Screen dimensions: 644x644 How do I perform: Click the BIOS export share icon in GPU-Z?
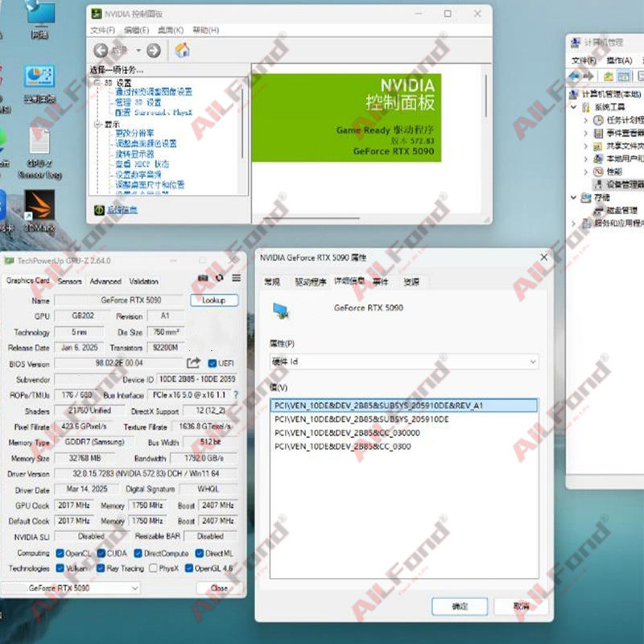tap(193, 363)
